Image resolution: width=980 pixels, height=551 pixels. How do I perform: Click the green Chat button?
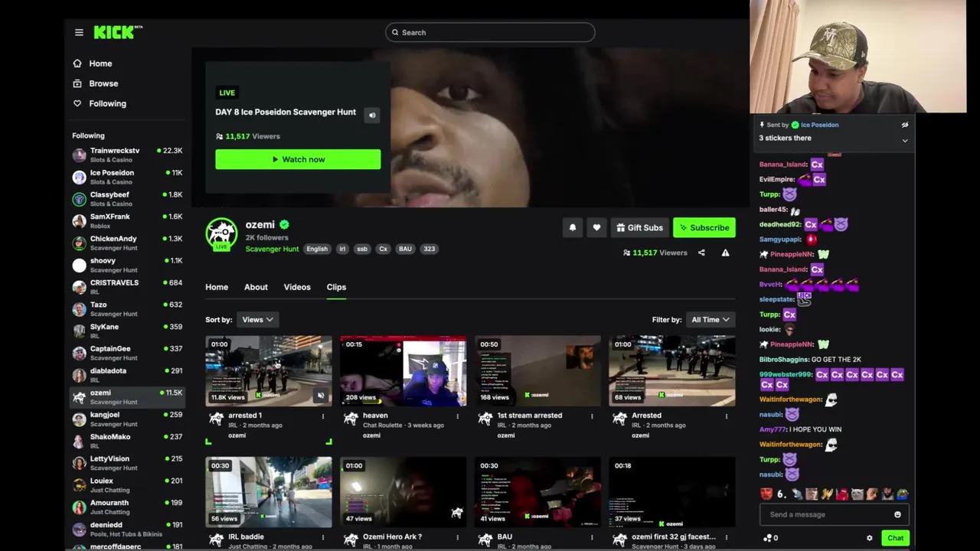click(895, 538)
